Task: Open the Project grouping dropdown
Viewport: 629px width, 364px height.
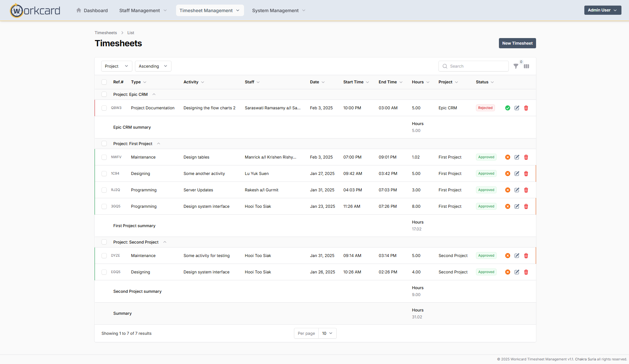Action: coord(116,66)
